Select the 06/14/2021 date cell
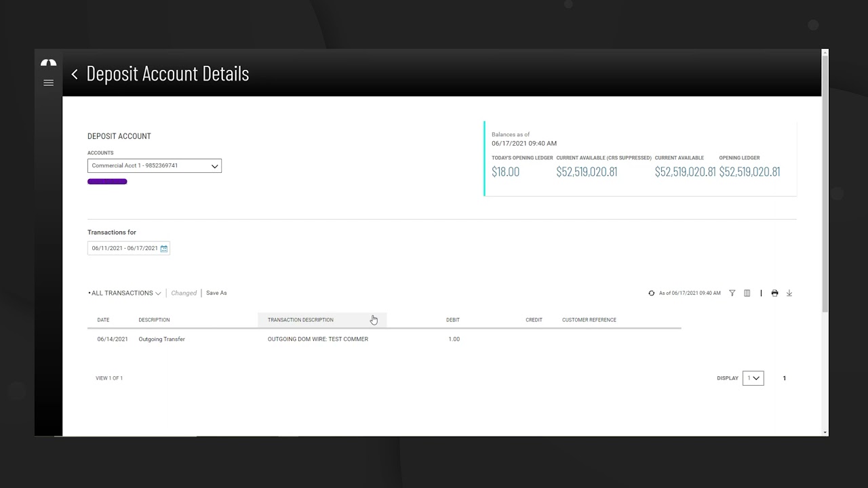868x488 pixels. tap(113, 339)
